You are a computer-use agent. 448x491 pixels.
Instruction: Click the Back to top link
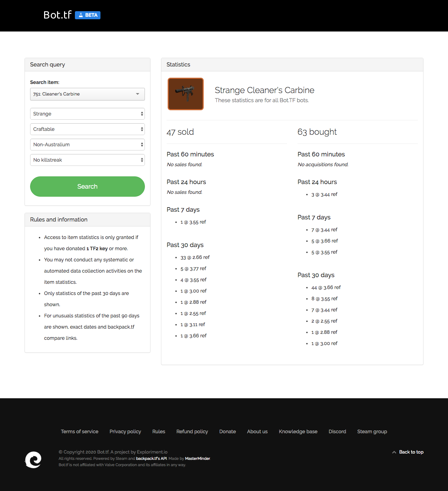(408, 452)
